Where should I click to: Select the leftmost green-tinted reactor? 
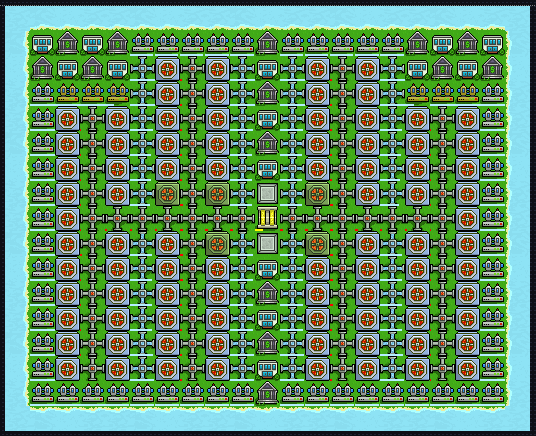pos(168,194)
